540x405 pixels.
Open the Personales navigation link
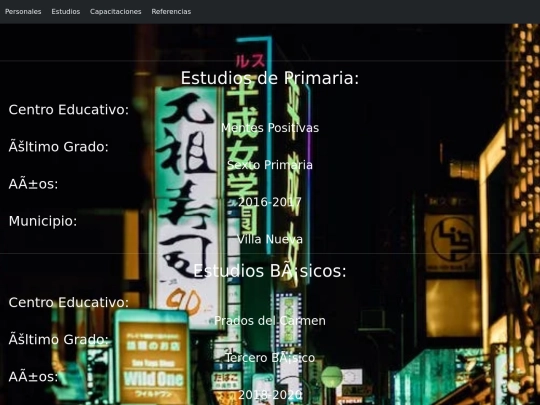pos(23,12)
